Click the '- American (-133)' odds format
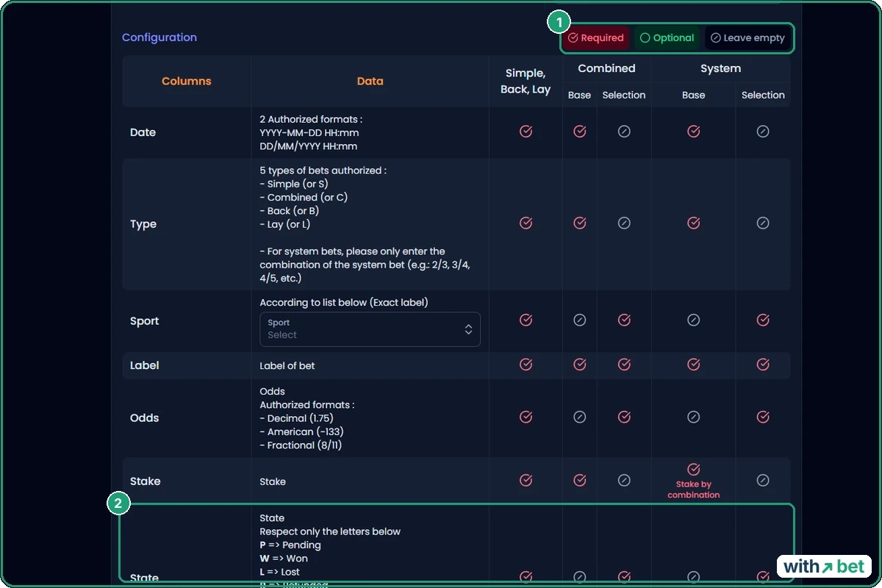Screen dimensions: 882x588 point(301,431)
